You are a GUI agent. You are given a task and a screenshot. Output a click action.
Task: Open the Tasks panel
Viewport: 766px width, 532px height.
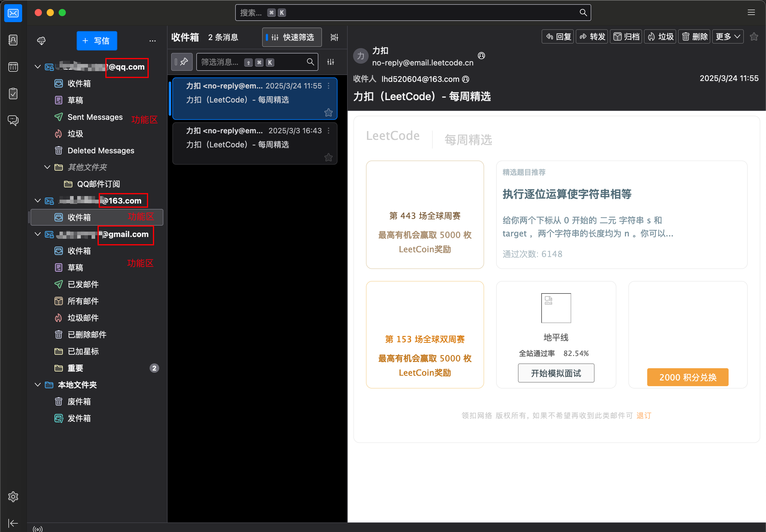[13, 94]
